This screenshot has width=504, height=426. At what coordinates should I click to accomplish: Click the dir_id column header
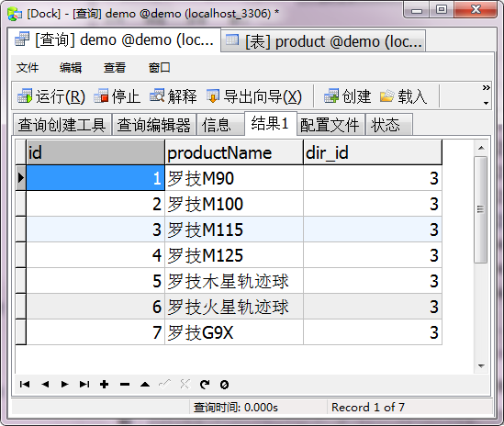[373, 152]
